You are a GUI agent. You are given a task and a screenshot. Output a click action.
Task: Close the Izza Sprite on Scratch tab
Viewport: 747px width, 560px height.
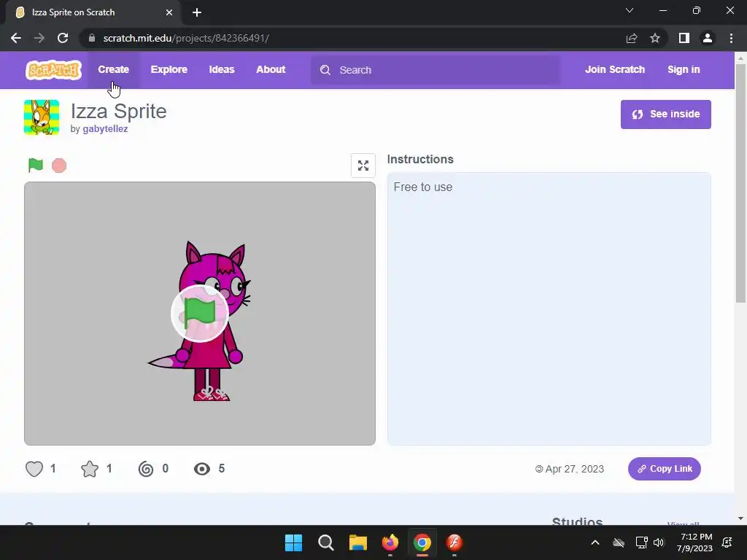tap(169, 12)
